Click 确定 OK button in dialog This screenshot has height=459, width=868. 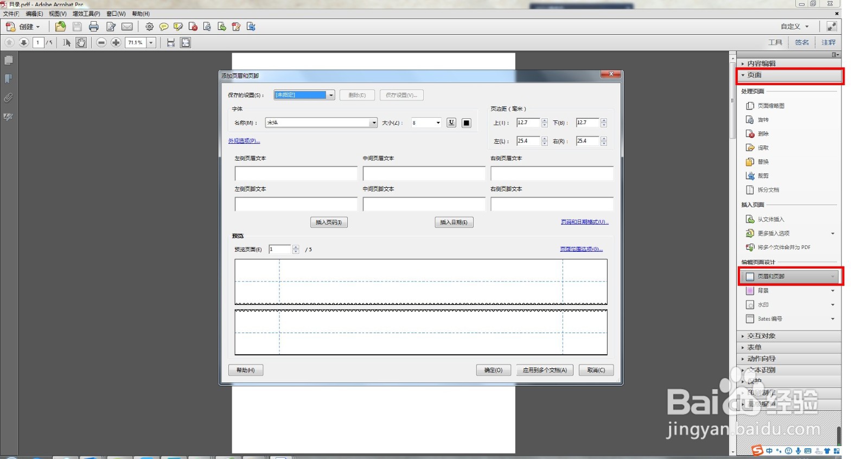tap(493, 370)
